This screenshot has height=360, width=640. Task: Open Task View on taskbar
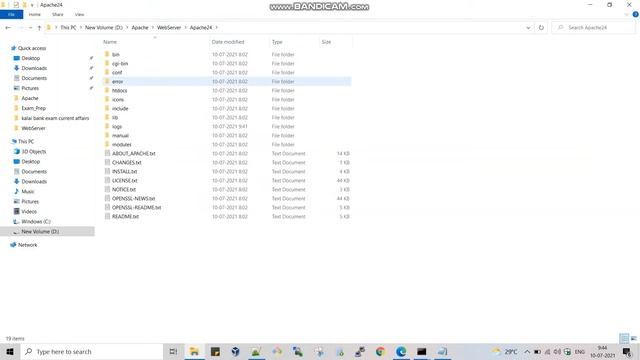(173, 351)
